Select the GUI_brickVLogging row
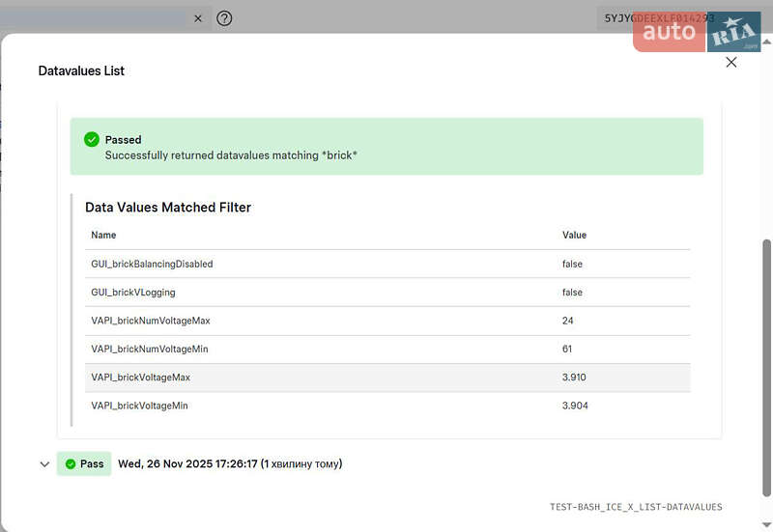This screenshot has width=773, height=532. [133, 293]
